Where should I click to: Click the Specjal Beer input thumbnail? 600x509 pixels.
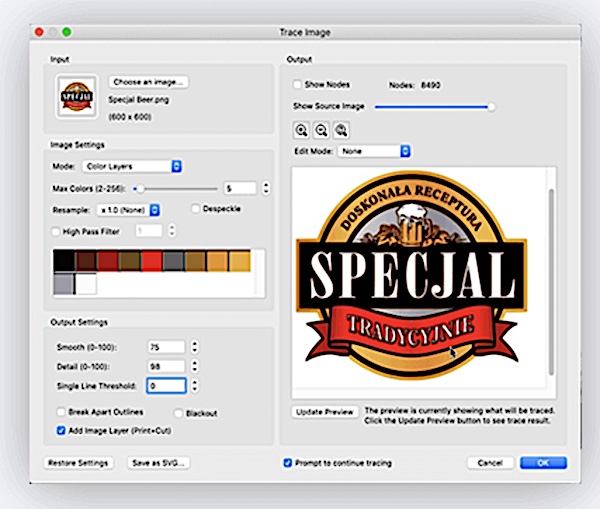(77, 96)
